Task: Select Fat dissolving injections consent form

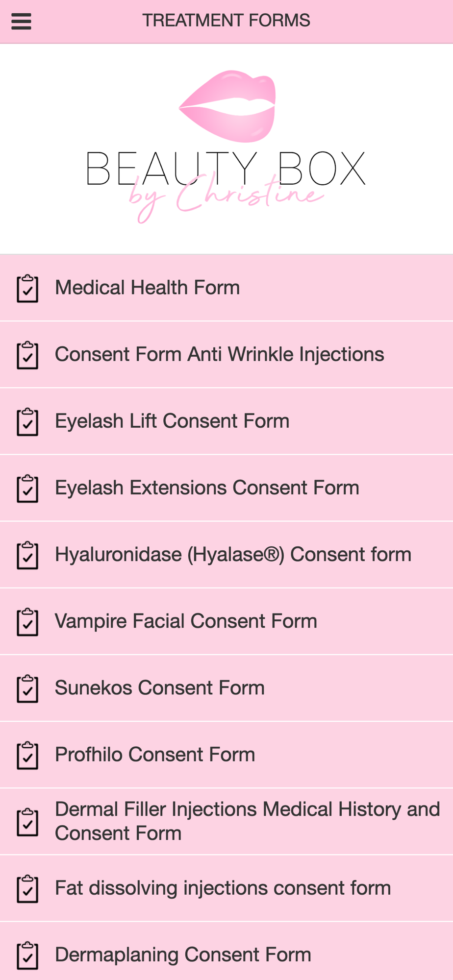Action: click(223, 888)
